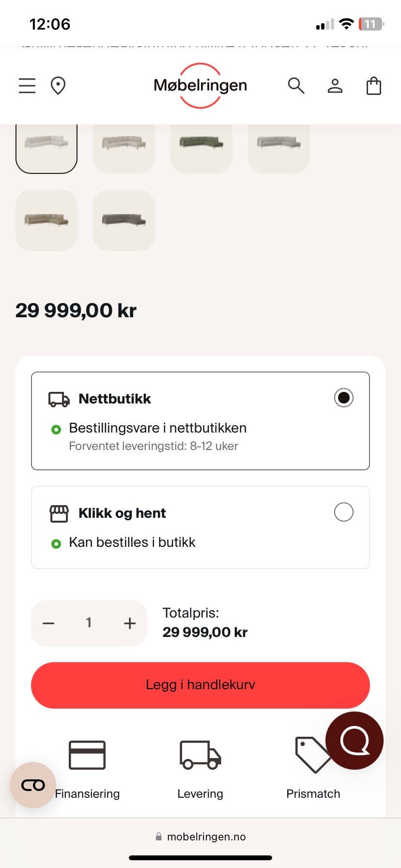The height and width of the screenshot is (868, 401).
Task: Open the chat bubble widget
Action: 354,740
